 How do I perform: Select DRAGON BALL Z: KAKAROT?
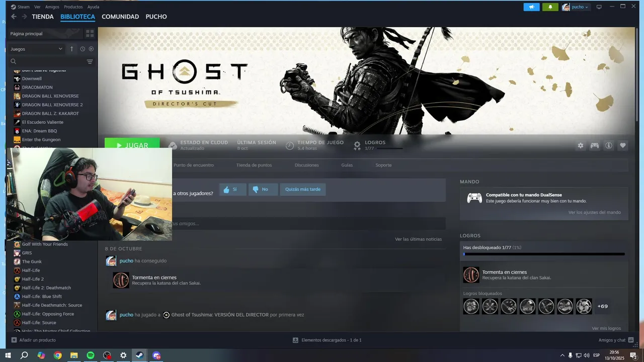[51, 114]
